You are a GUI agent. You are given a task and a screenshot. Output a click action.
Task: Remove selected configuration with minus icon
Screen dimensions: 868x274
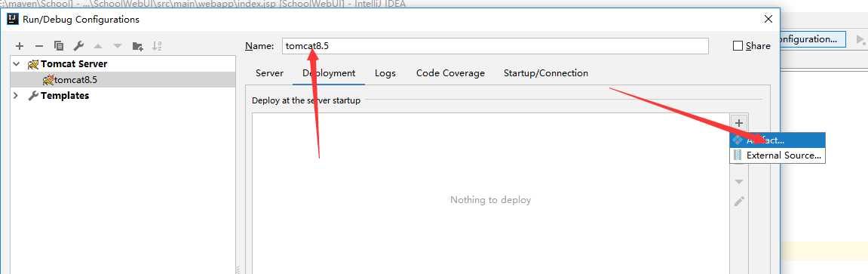[38, 47]
